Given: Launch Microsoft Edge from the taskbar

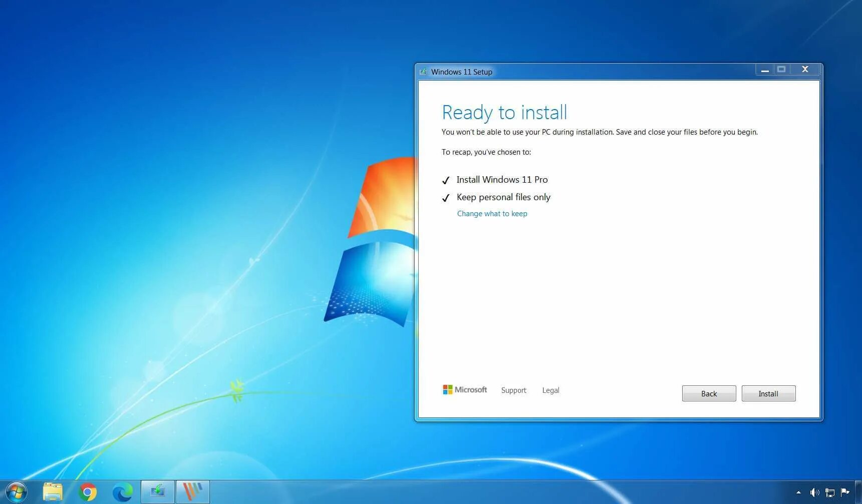Looking at the screenshot, I should 122,492.
